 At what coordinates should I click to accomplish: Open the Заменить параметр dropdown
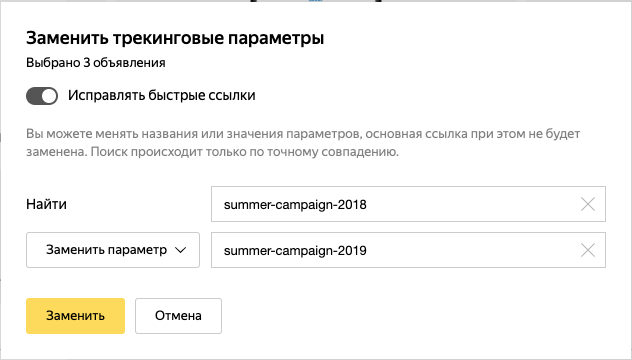[113, 250]
